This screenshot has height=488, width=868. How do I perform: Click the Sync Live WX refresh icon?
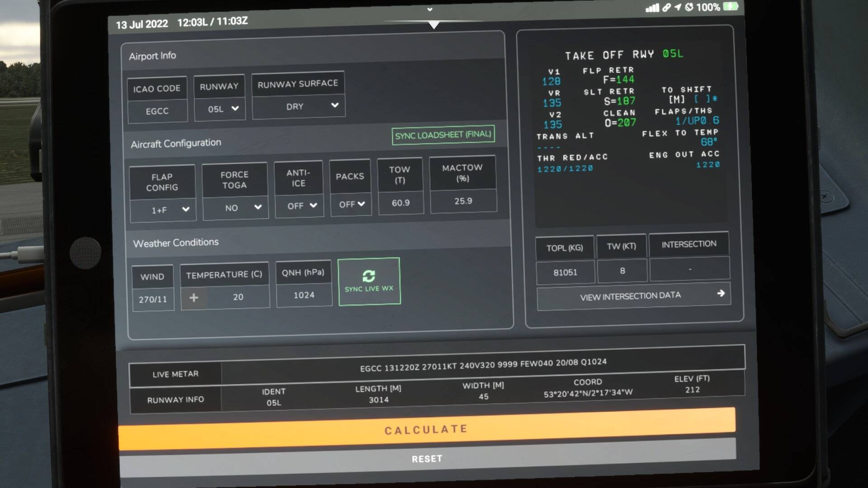368,276
